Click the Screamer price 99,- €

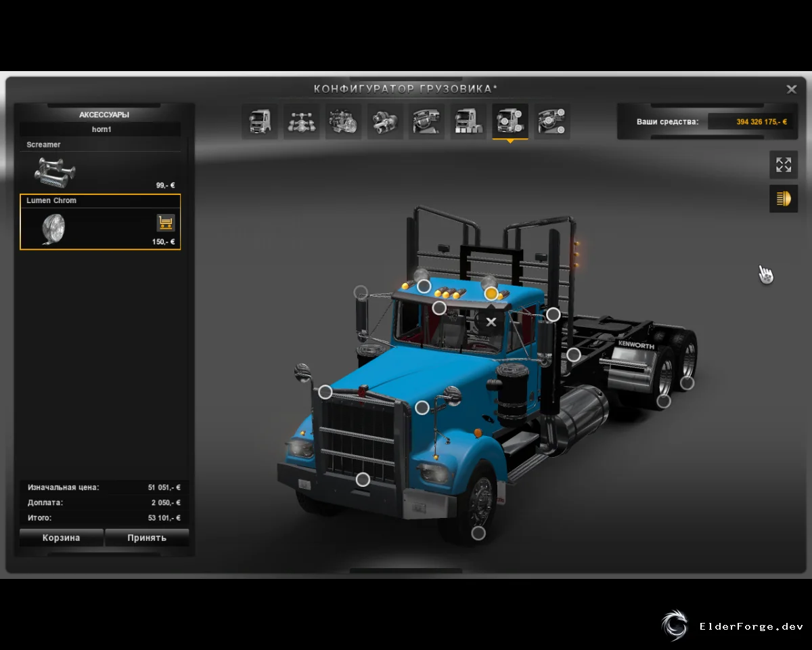pos(166,185)
